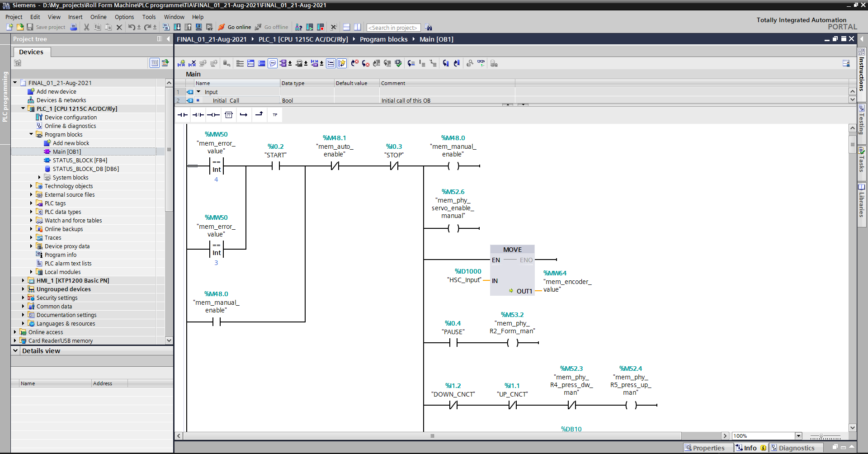Viewport: 868px width, 454px height.
Task: Insert an output coil instruction
Action: tap(213, 114)
